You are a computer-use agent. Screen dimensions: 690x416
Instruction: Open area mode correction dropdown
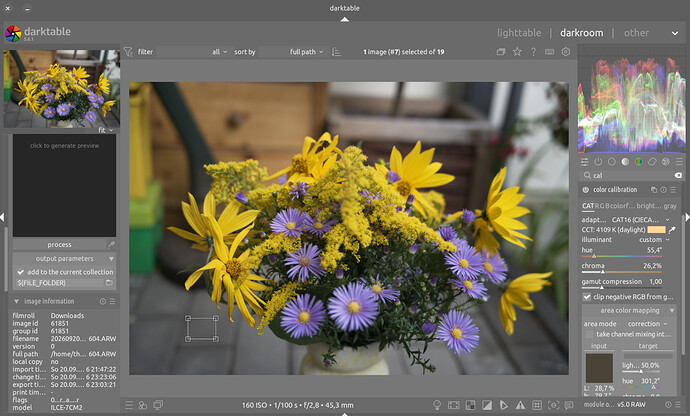click(x=626, y=324)
